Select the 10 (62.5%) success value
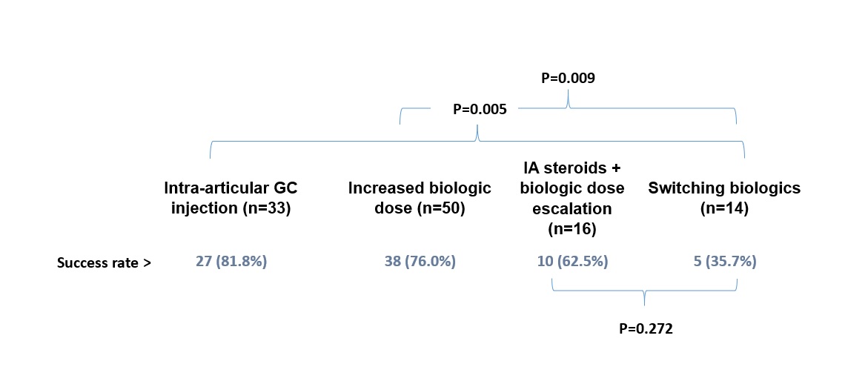 coord(572,262)
